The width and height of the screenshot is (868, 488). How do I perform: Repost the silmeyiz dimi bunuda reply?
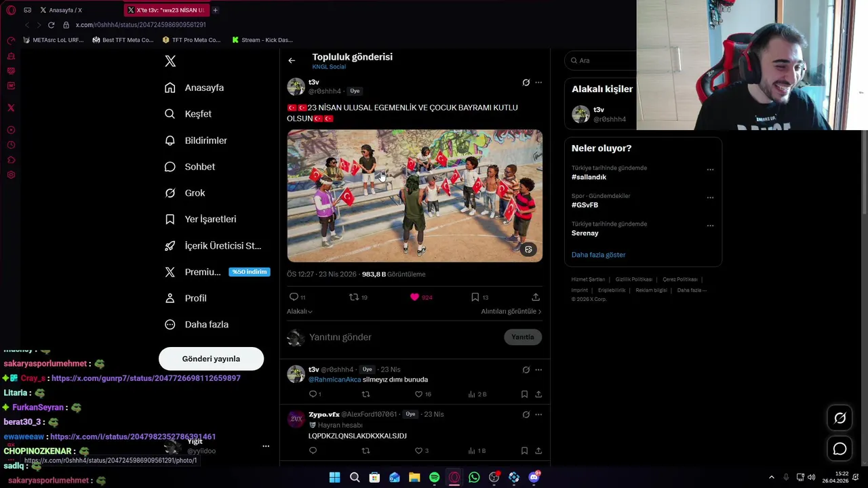(x=366, y=394)
